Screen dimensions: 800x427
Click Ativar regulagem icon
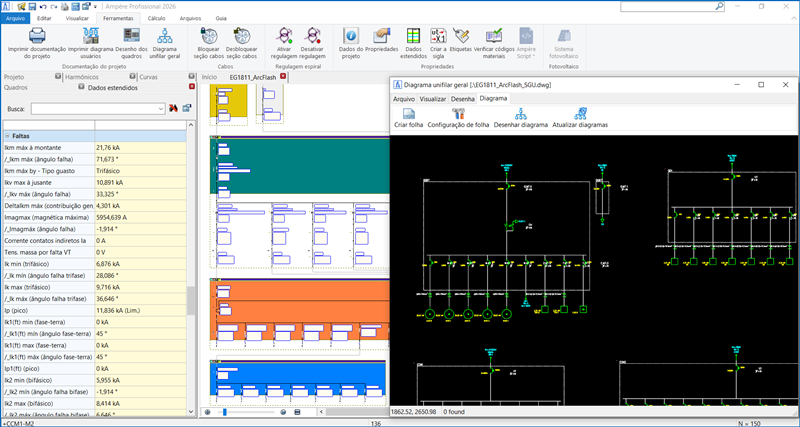click(x=286, y=35)
